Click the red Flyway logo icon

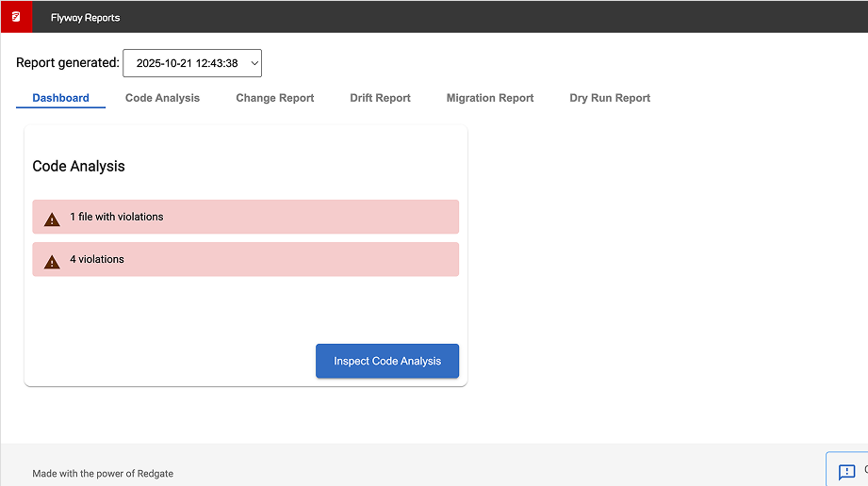tap(16, 17)
